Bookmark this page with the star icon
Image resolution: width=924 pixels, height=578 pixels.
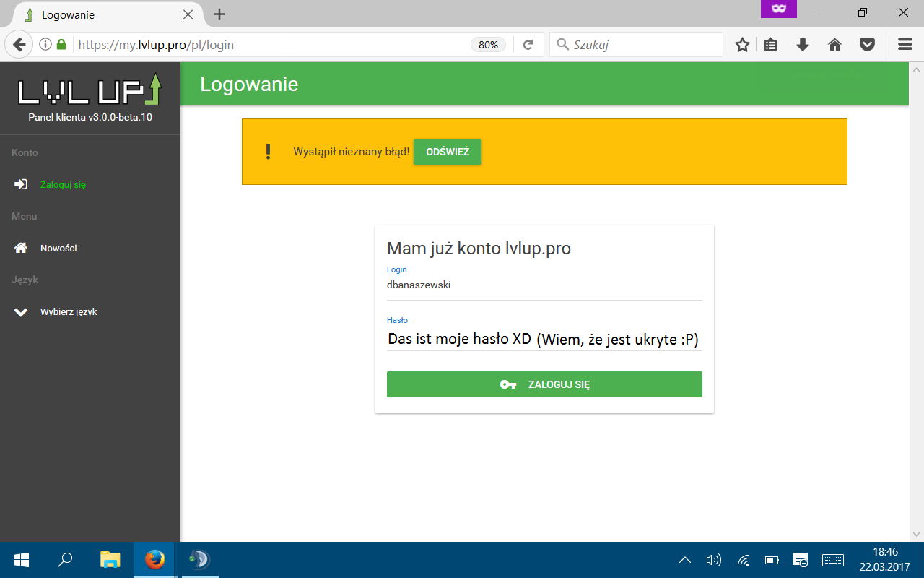[742, 45]
